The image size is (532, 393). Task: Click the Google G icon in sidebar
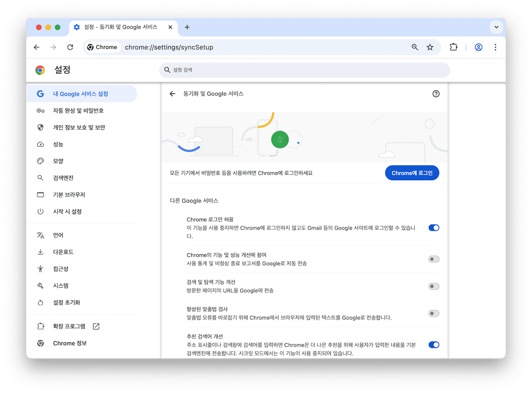click(40, 94)
